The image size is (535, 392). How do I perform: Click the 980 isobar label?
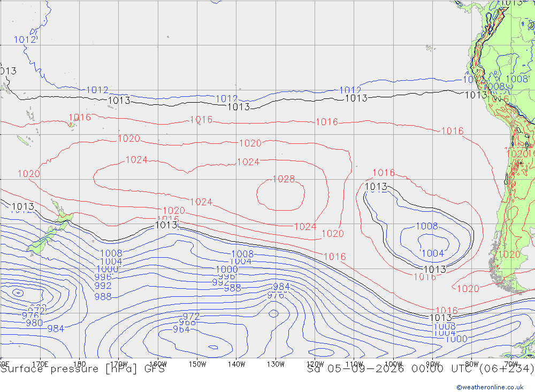[34, 322]
